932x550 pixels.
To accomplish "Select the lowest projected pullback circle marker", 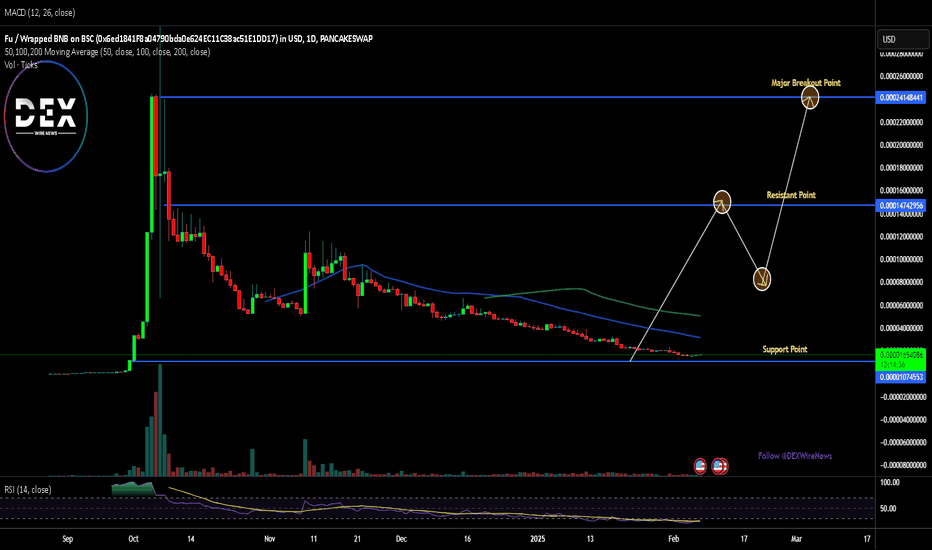I will pyautogui.click(x=761, y=279).
